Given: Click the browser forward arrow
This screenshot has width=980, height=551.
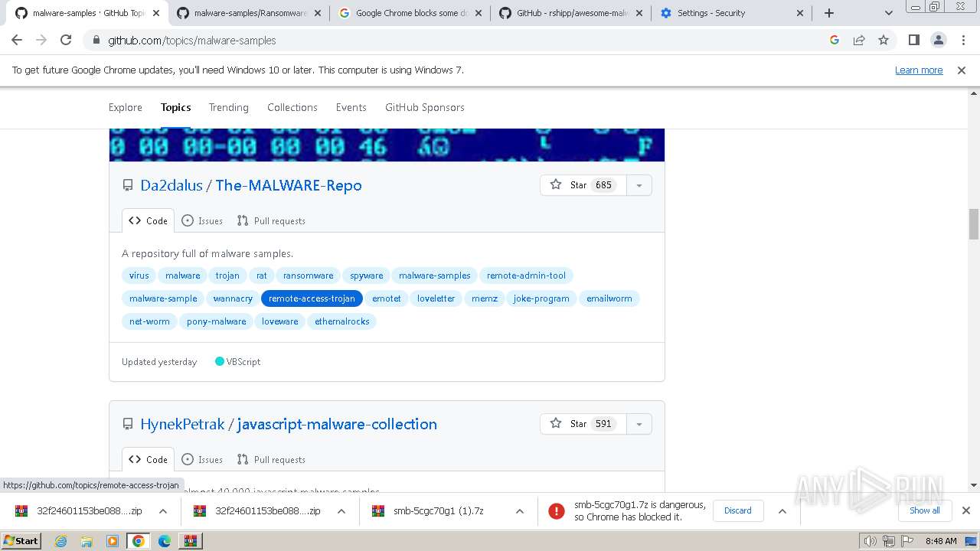Looking at the screenshot, I should click(41, 40).
